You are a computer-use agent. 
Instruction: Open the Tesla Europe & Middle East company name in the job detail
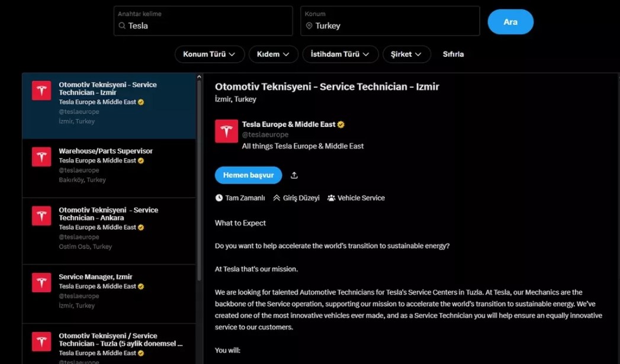tap(288, 124)
